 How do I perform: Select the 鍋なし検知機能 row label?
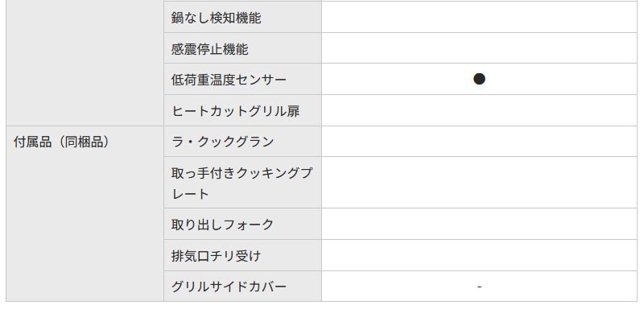216,17
